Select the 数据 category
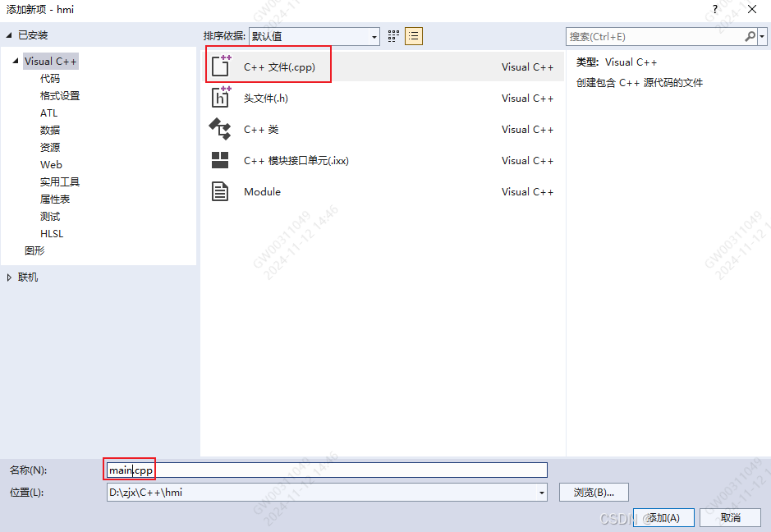The image size is (771, 532). 49,131
